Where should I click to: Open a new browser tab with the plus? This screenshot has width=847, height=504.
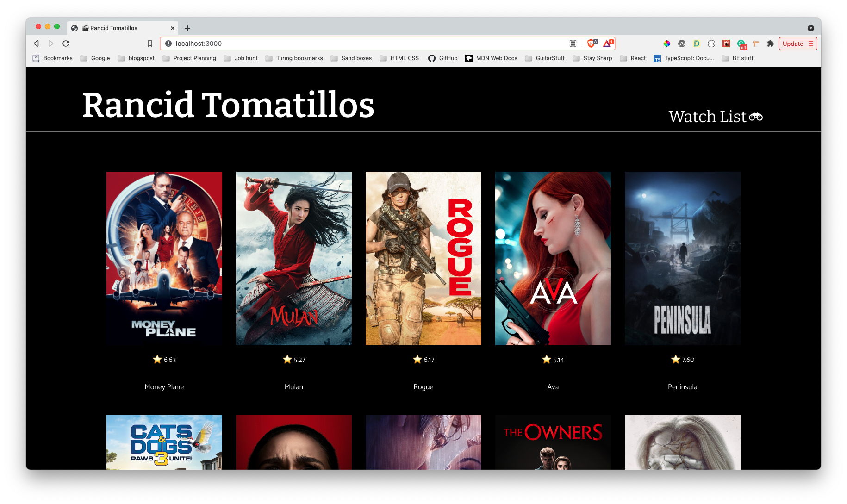click(187, 28)
